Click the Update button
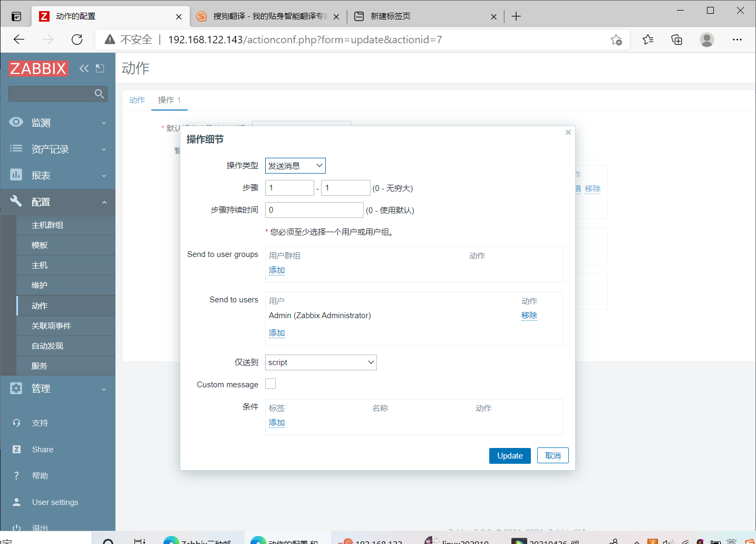 click(510, 456)
